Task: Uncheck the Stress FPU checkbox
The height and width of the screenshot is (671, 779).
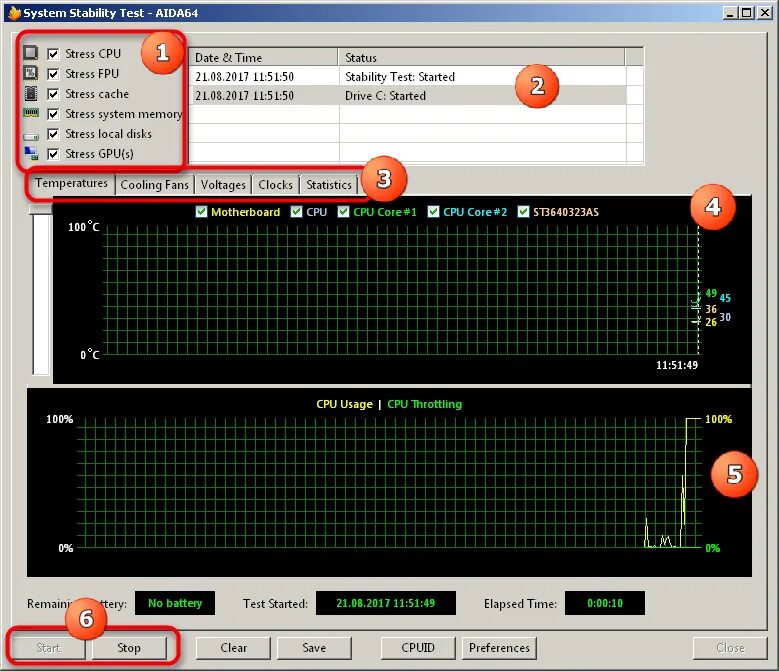Action: (53, 74)
